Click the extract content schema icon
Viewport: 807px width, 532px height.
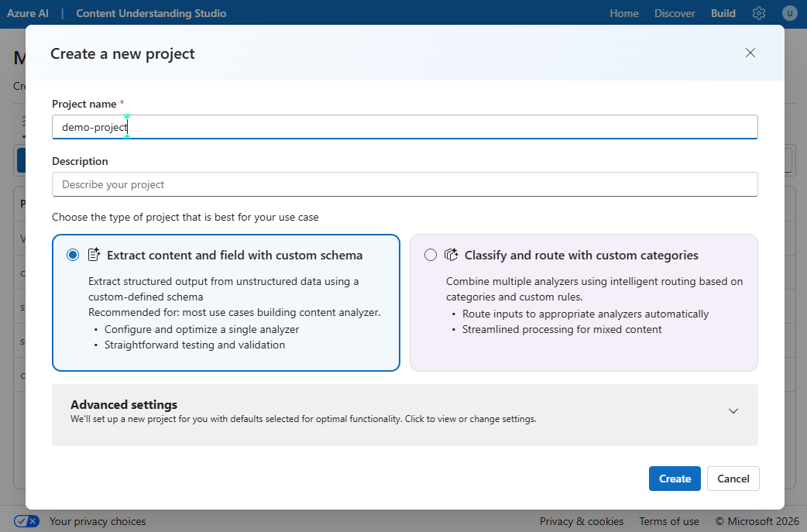pyautogui.click(x=94, y=254)
